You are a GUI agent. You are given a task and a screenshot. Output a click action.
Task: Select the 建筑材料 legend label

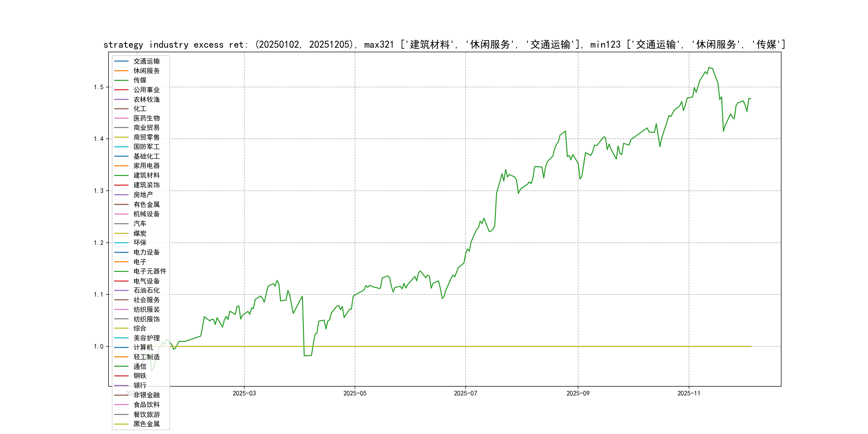coord(147,175)
